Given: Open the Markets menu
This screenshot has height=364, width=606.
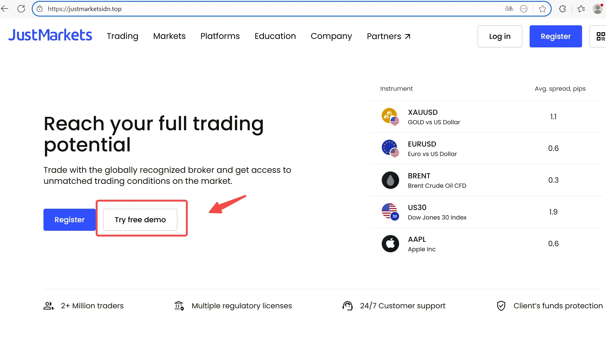Looking at the screenshot, I should coord(169,36).
